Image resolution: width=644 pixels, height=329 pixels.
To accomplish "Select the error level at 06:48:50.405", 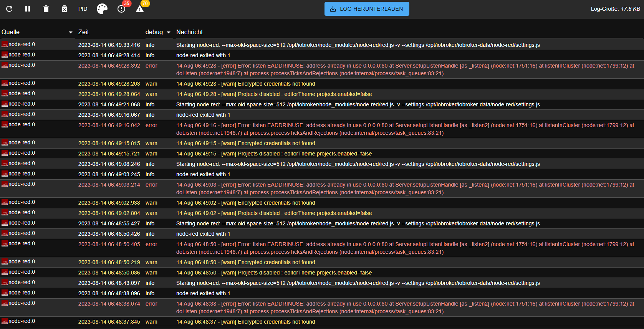I will 151,244.
